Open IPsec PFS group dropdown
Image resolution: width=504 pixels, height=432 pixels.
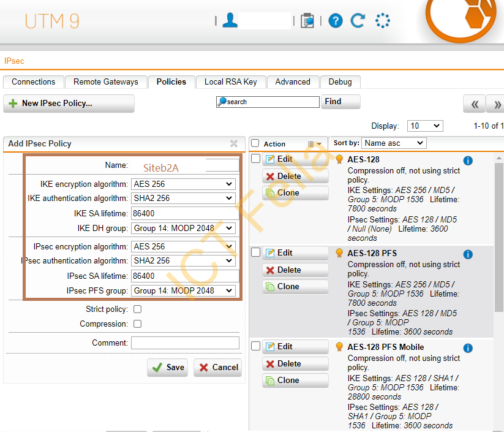183,290
